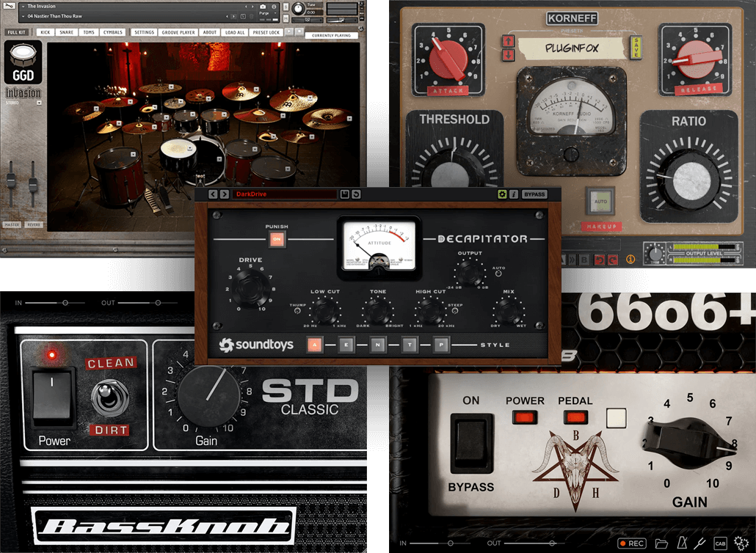Image resolution: width=756 pixels, height=553 pixels.
Task: Click the revert preset icon in Decapitator
Action: click(356, 194)
